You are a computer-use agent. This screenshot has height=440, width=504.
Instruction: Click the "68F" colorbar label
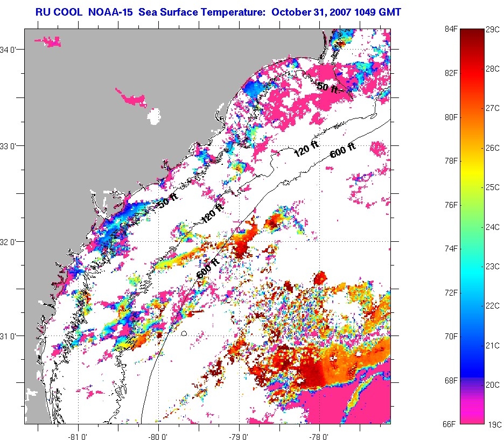click(451, 381)
